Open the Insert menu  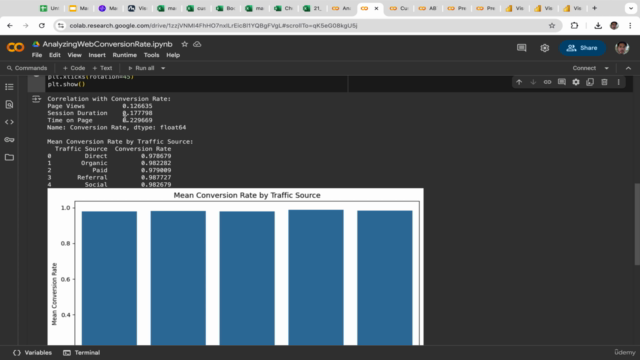point(97,55)
